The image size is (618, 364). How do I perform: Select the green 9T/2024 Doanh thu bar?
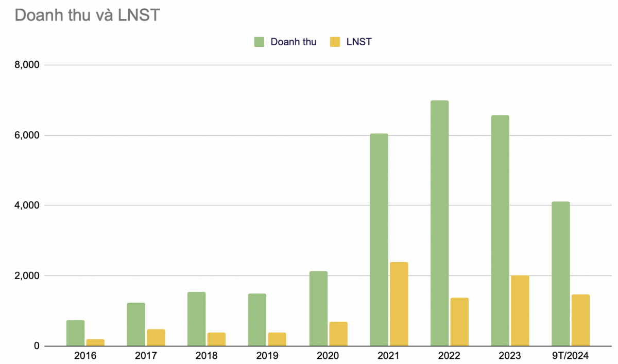pos(561,274)
